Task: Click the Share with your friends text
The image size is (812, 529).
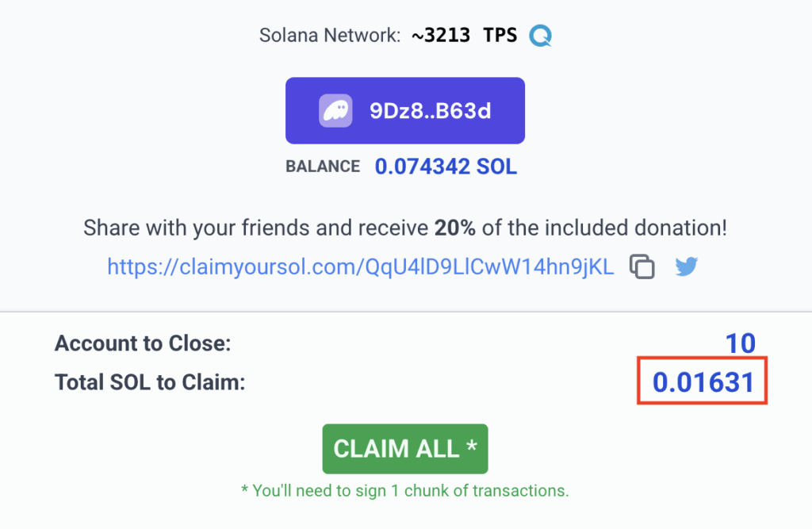Action: [x=198, y=228]
